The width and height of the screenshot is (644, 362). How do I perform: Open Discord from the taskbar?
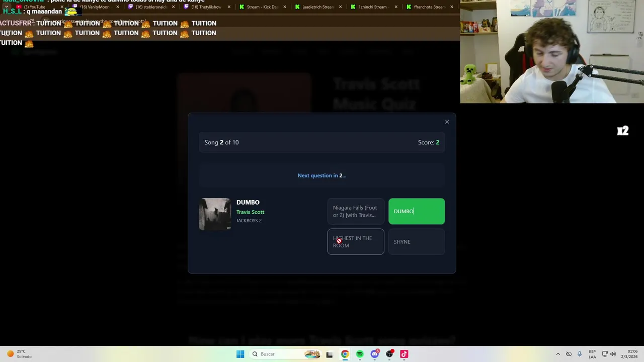[x=374, y=354]
